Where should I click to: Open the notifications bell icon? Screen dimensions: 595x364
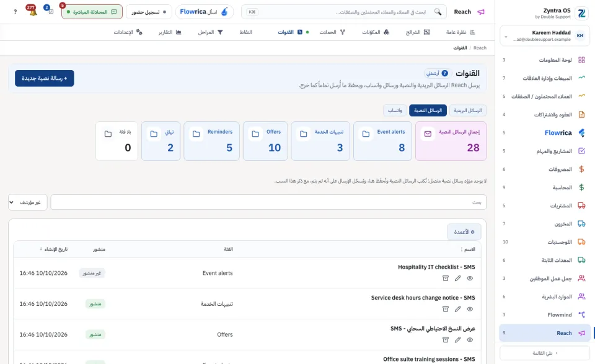[x=33, y=11]
